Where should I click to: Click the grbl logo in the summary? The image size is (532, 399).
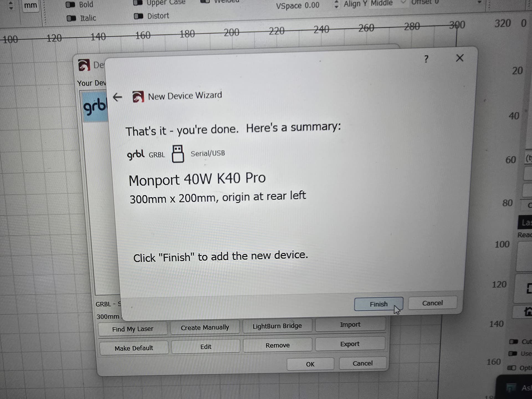(x=135, y=155)
